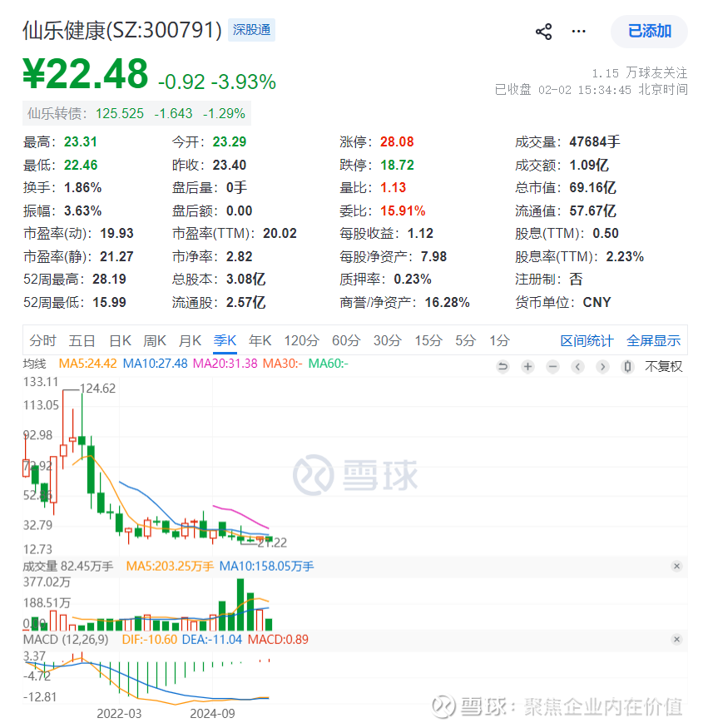Switch to 60分 chart tab
Viewport: 703px width, 728px height.
346,340
